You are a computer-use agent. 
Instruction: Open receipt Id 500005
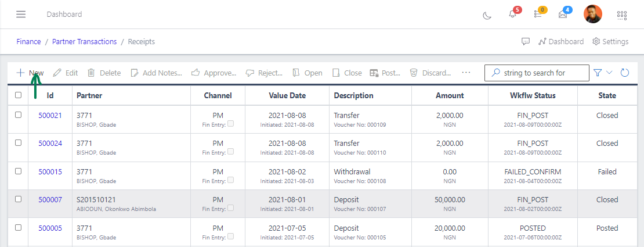click(50, 228)
